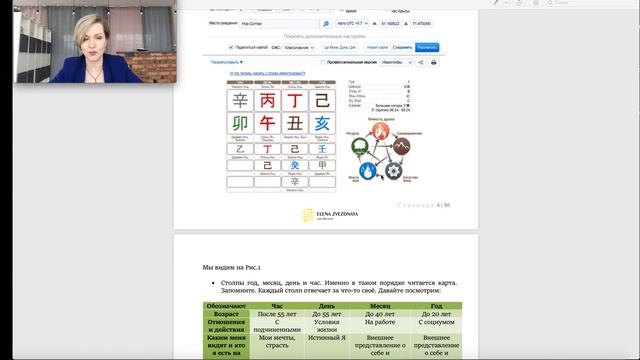The height and width of the screenshot is (360, 640).
Task: Click the small blue 壬 hidden stem
Action: click(x=322, y=149)
